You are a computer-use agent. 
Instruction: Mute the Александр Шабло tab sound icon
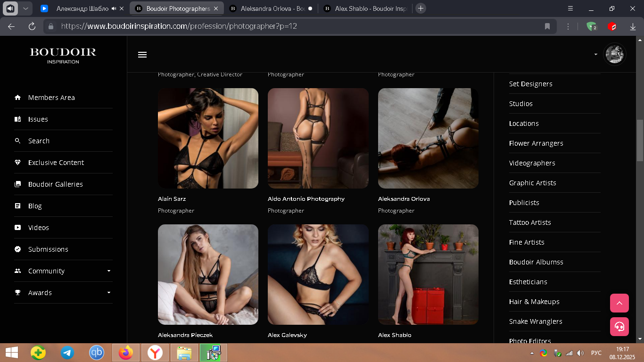click(114, 8)
